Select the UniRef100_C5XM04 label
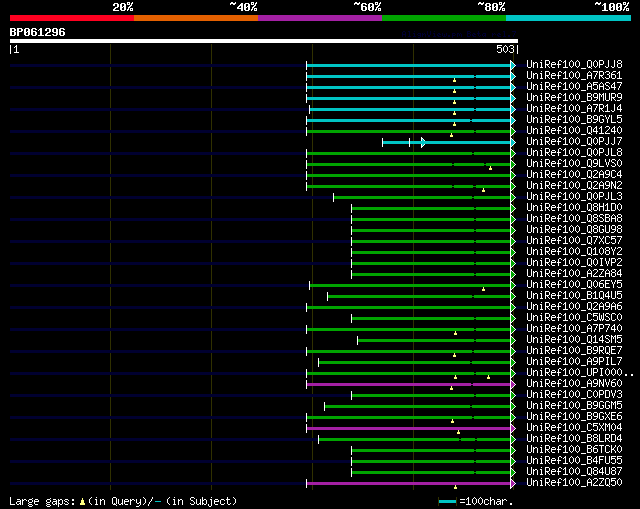The image size is (640, 509). tap(574, 428)
